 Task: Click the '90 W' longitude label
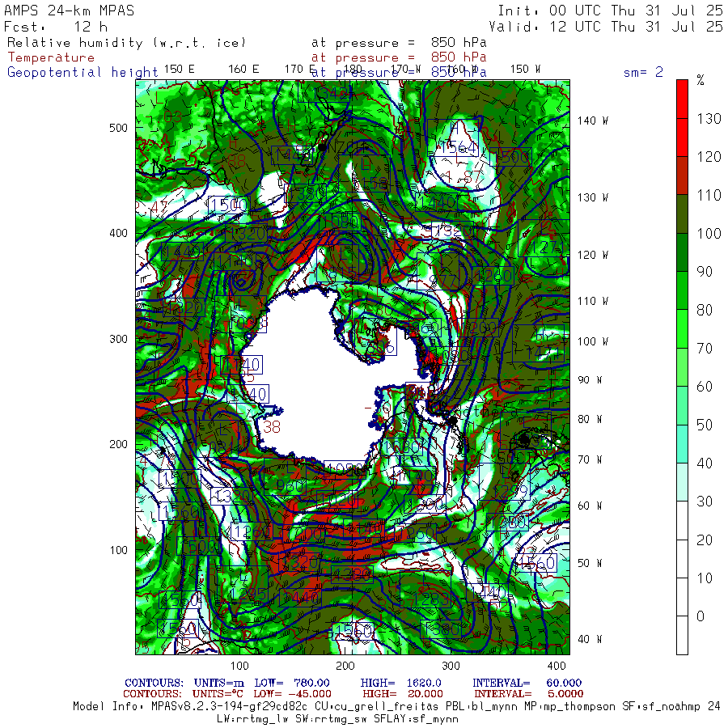click(590, 380)
